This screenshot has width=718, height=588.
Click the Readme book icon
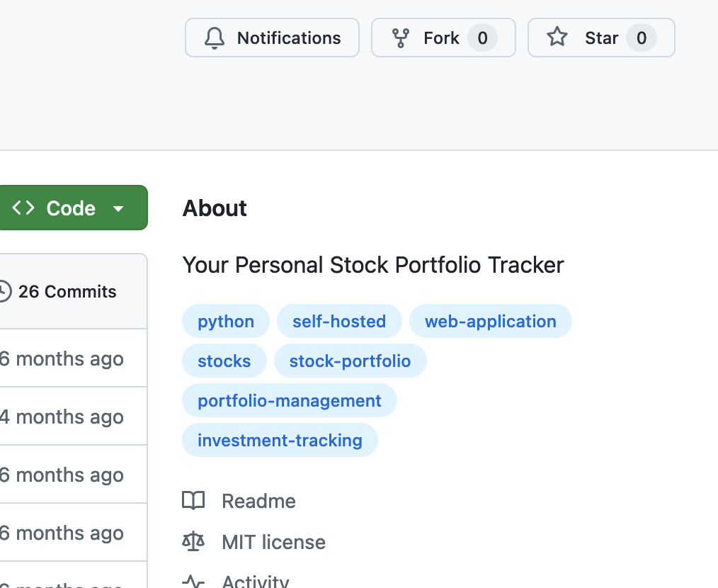[193, 501]
